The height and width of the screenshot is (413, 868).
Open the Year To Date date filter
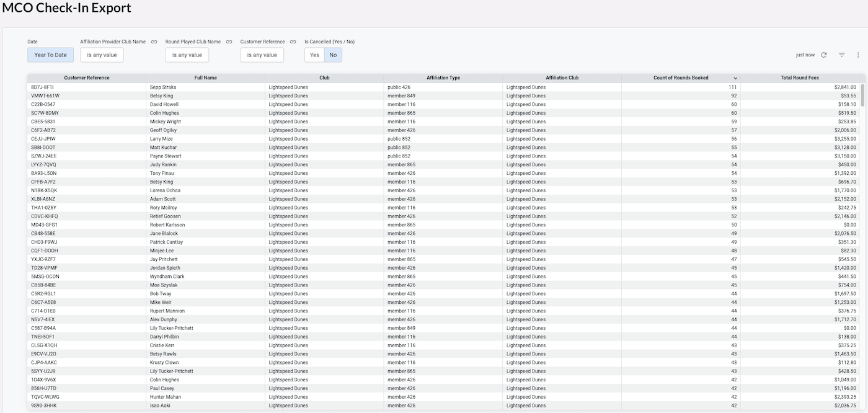[50, 55]
